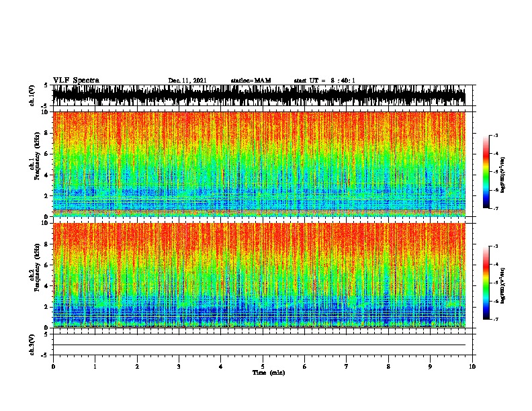The height and width of the screenshot is (411, 532).
Task: Click the "station=MAM" header label
Action: coord(251,81)
